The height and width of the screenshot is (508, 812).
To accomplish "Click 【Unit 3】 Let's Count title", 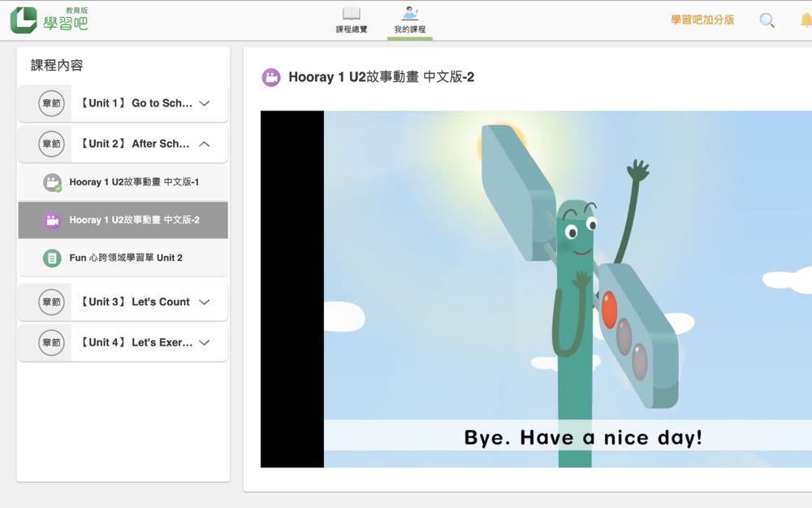I will [x=134, y=302].
